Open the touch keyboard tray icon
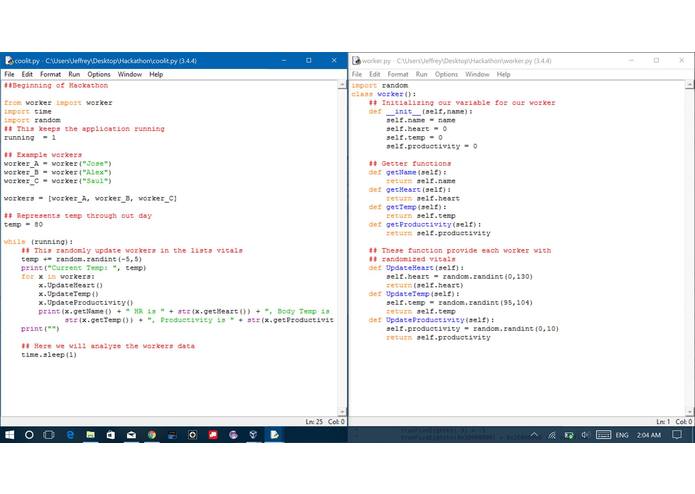Viewport: 695px width, 494px height. (603, 435)
